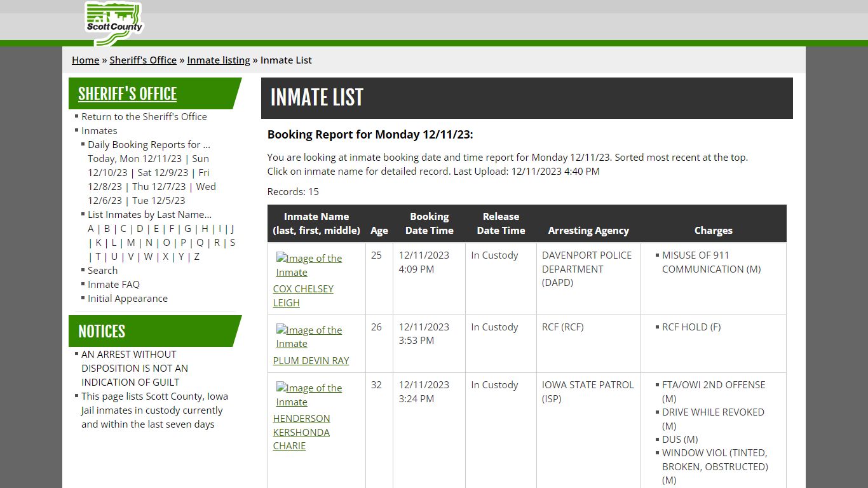List inmates with last name R

pyautogui.click(x=217, y=242)
